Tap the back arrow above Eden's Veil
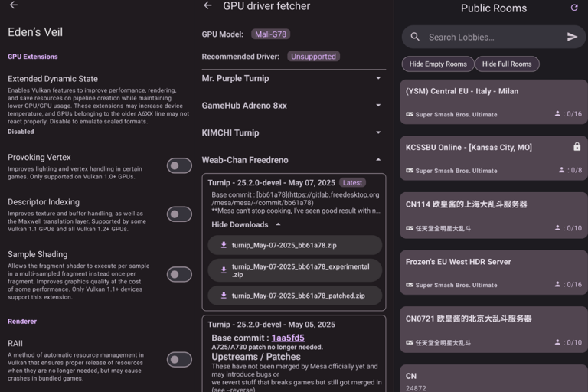This screenshot has width=588, height=392. (13, 5)
